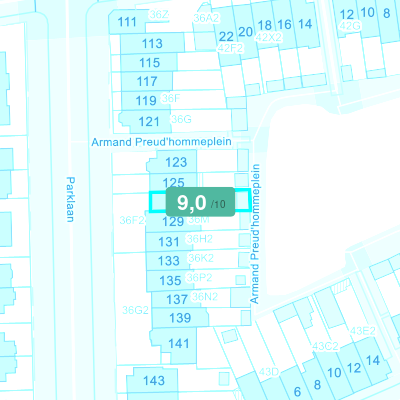Select parcel label 36A2

point(206,18)
